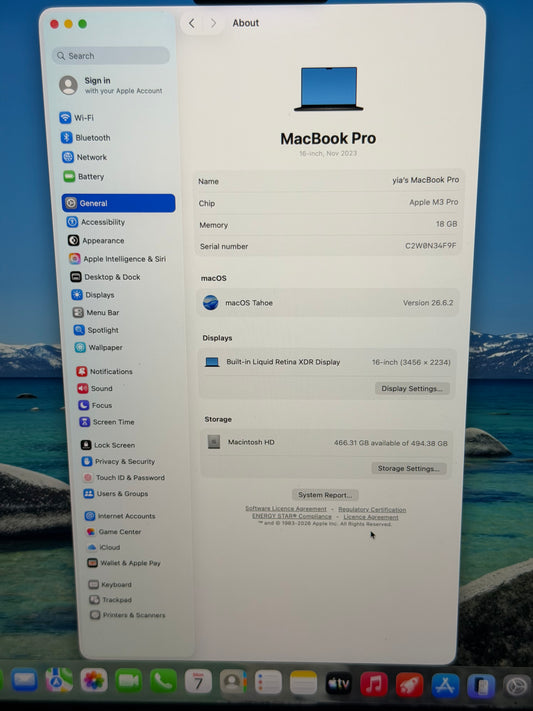The width and height of the screenshot is (533, 711).
Task: Open Internet Accounts settings
Action: [121, 516]
